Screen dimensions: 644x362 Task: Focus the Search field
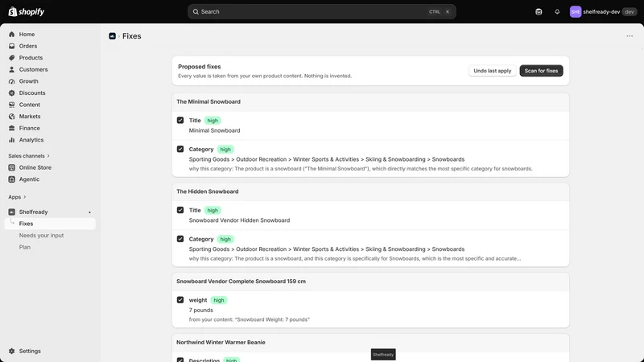tap(321, 12)
